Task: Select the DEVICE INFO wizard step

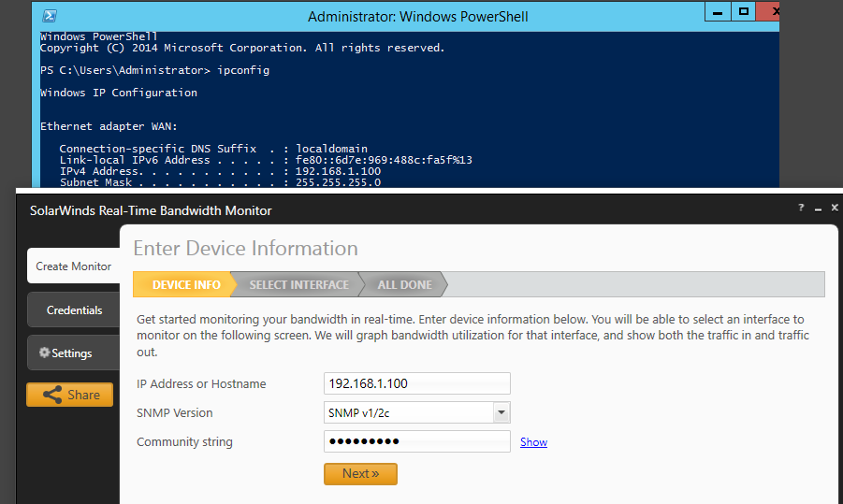Action: [186, 285]
